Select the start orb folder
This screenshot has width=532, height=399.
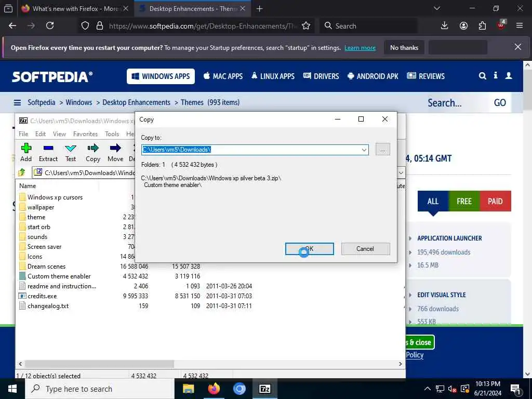(x=35, y=227)
